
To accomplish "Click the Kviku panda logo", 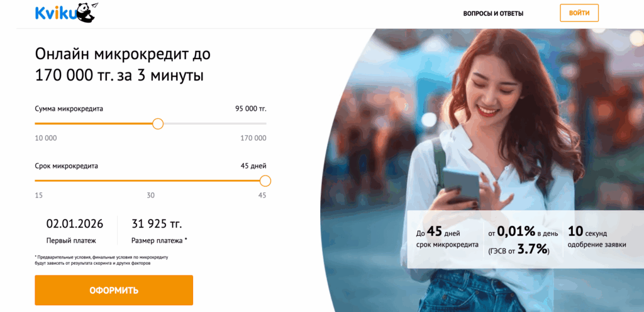I will coord(67,13).
